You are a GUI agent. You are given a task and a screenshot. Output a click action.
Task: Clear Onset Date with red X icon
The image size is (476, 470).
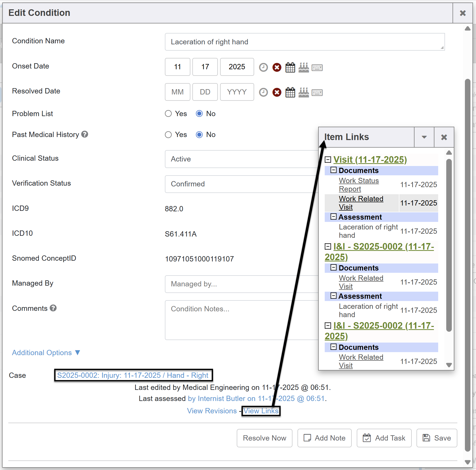pos(277,67)
